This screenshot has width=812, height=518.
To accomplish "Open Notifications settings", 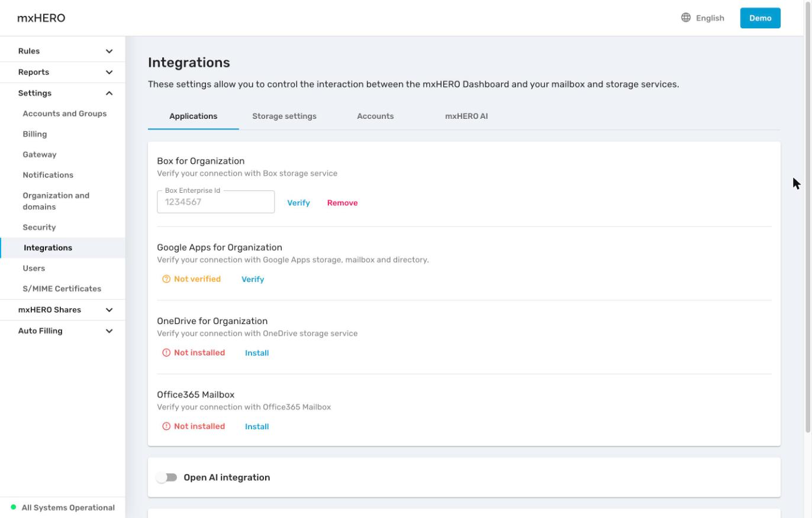I will click(48, 175).
